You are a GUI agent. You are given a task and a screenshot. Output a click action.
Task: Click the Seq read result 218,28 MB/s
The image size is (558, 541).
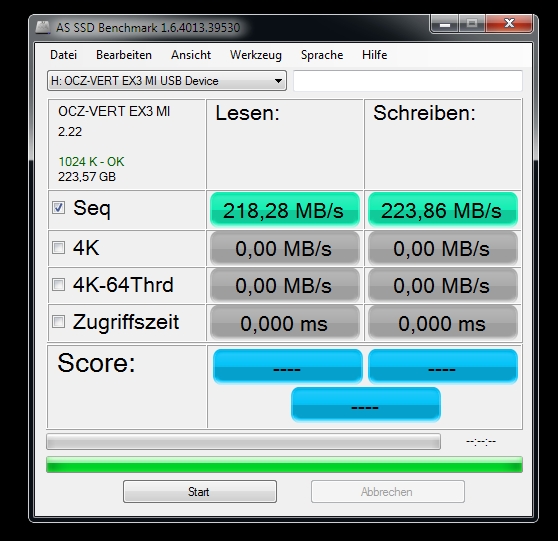point(285,210)
